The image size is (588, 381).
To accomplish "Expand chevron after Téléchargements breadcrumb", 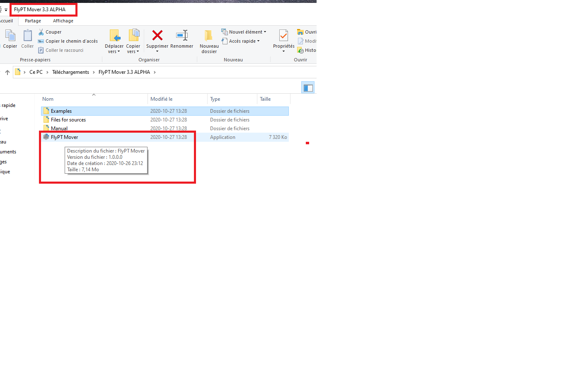I will pyautogui.click(x=94, y=72).
